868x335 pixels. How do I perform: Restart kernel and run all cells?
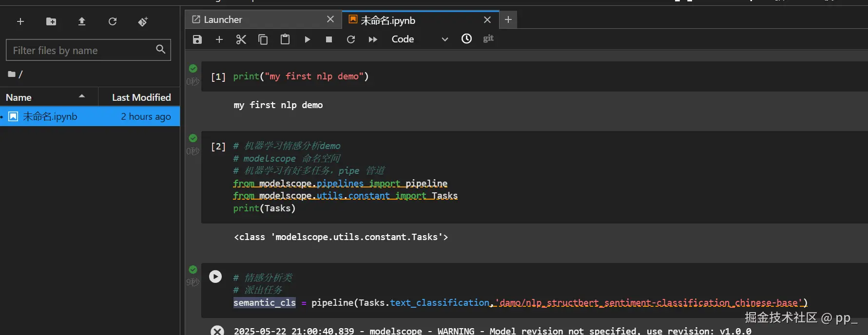[x=373, y=39]
